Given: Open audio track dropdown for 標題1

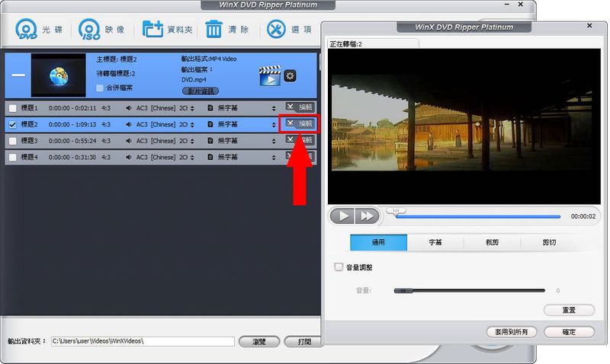Looking at the screenshot, I should (x=192, y=108).
